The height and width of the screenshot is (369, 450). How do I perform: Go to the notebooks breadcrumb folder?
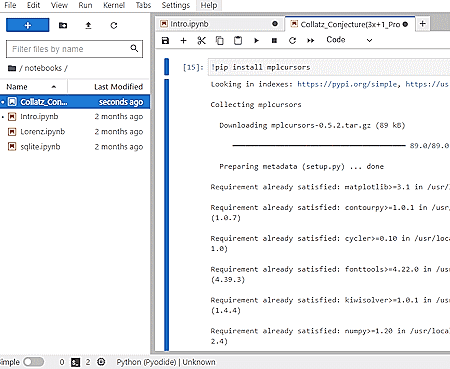[43, 68]
